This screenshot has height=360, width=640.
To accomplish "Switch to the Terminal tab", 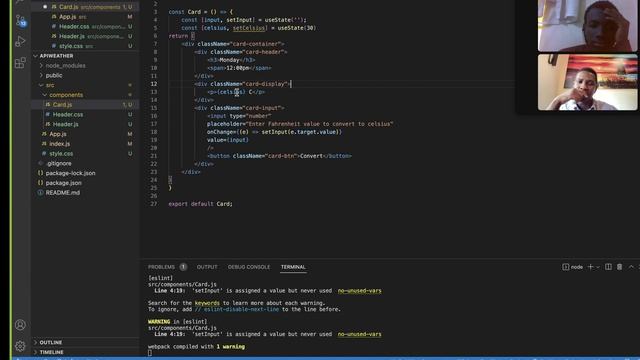I will coord(293,267).
